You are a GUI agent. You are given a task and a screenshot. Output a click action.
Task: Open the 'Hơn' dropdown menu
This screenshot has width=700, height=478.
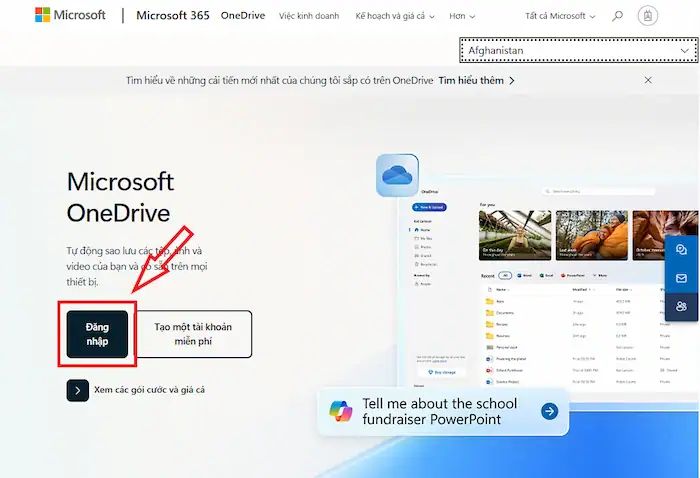point(462,17)
